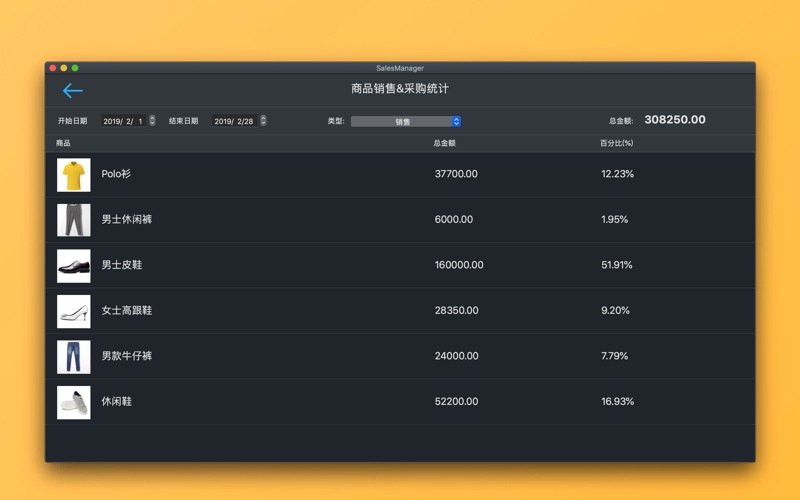Click the percentage 16.93%
Screen dimensions: 800x500
click(x=617, y=402)
